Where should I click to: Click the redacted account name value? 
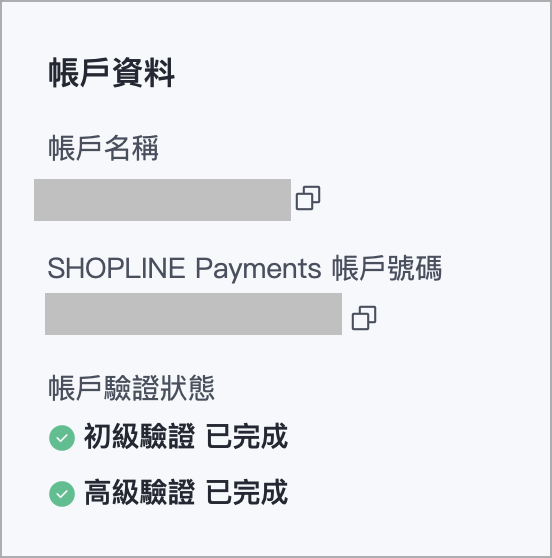(x=162, y=200)
